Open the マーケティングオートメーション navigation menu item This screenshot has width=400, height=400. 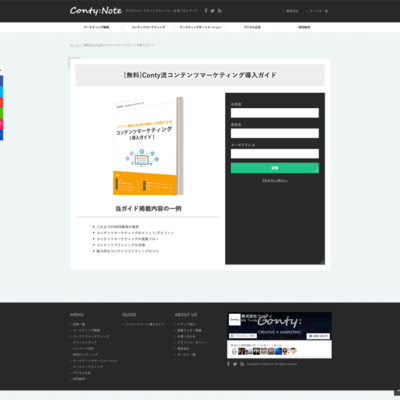(200, 27)
